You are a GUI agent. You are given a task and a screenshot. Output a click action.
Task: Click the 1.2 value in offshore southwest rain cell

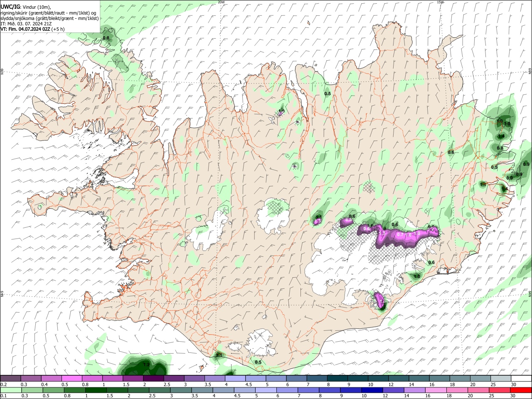(146, 365)
